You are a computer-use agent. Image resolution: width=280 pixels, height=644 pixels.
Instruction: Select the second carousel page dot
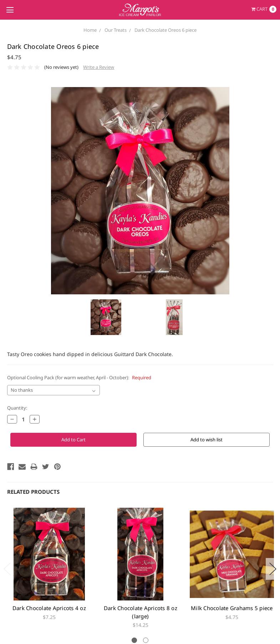(x=146, y=640)
